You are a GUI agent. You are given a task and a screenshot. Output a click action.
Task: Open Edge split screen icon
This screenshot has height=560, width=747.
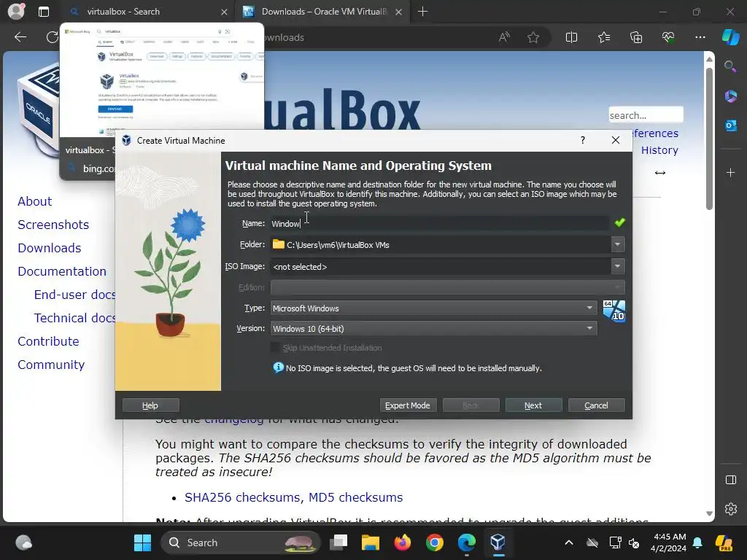pos(571,37)
